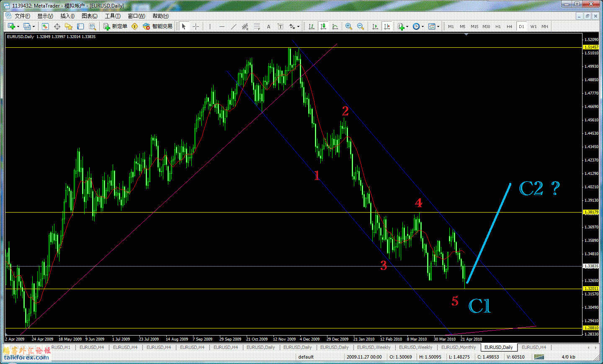Expand the Profiles dropdown arrow

[x=34, y=26]
